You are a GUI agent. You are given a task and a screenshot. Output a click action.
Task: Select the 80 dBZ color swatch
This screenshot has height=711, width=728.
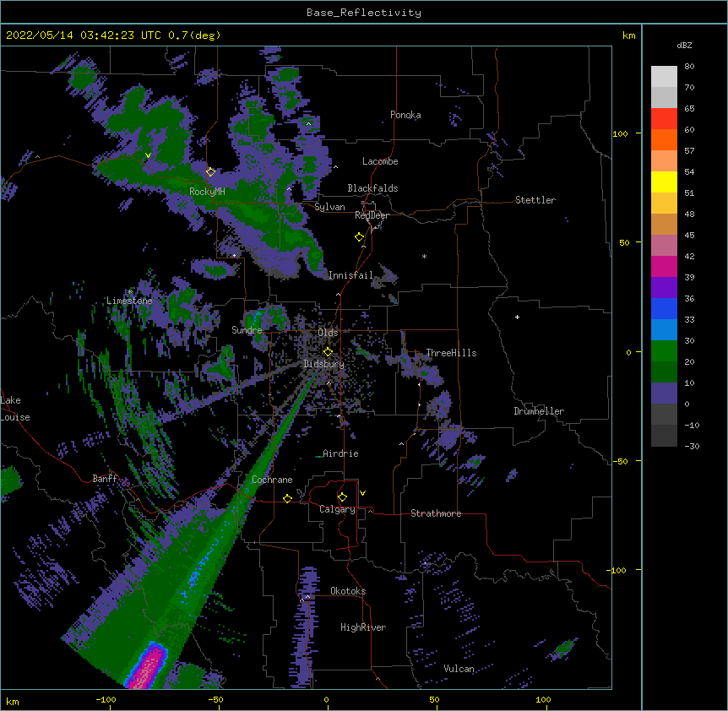coord(664,76)
